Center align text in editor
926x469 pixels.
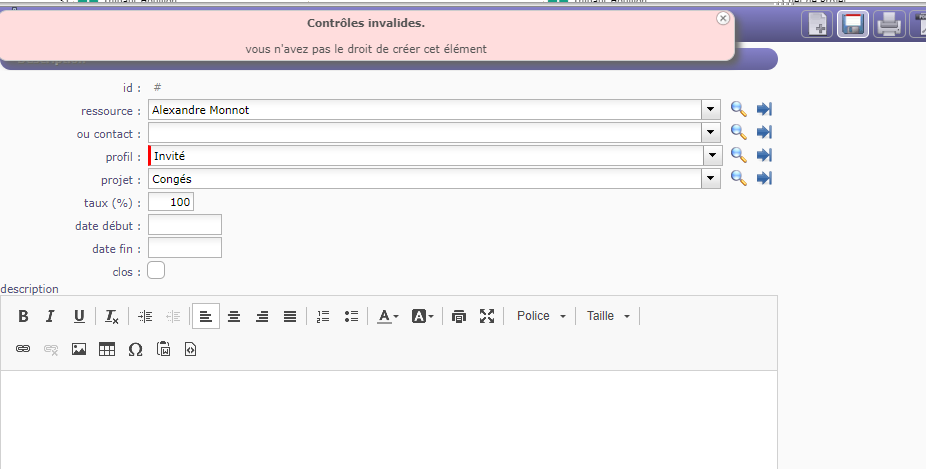click(234, 316)
